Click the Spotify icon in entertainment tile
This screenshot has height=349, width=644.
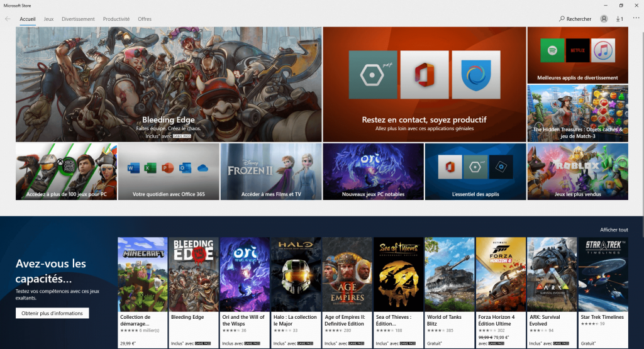tap(552, 50)
